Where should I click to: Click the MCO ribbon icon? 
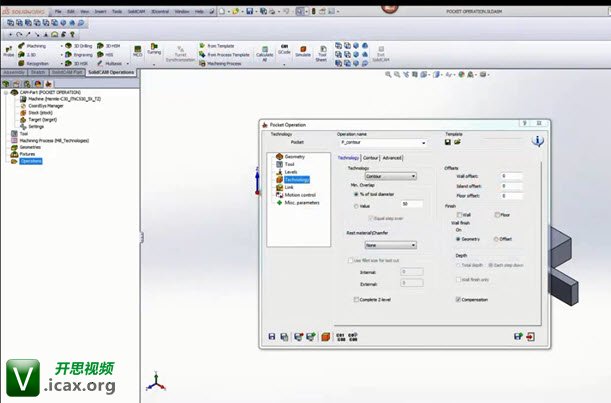coord(138,51)
